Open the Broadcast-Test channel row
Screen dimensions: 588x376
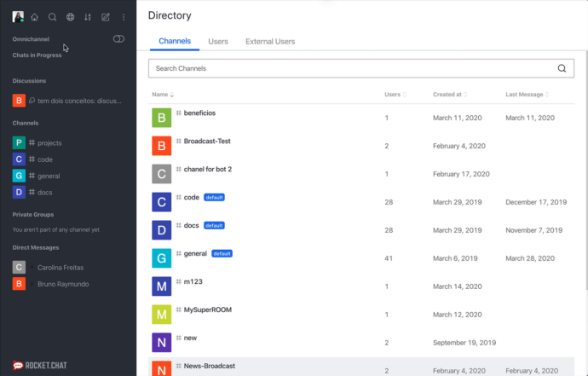click(x=361, y=146)
